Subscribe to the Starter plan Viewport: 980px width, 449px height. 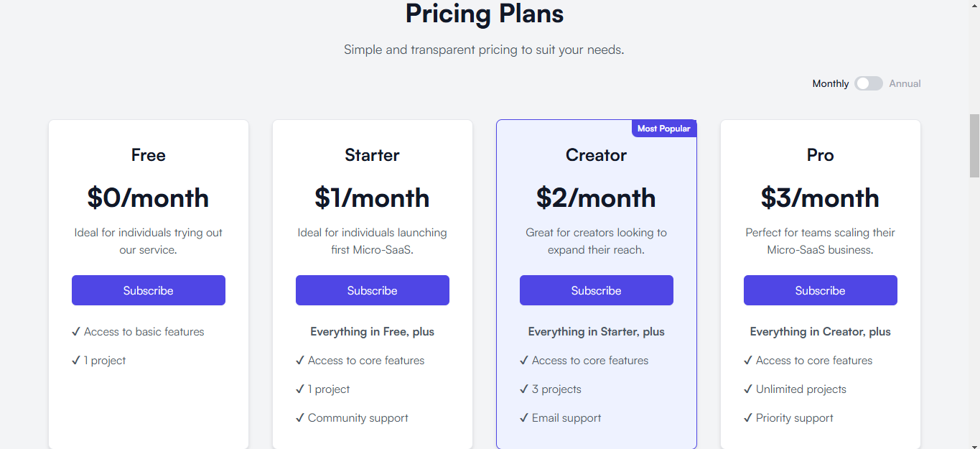tap(373, 290)
